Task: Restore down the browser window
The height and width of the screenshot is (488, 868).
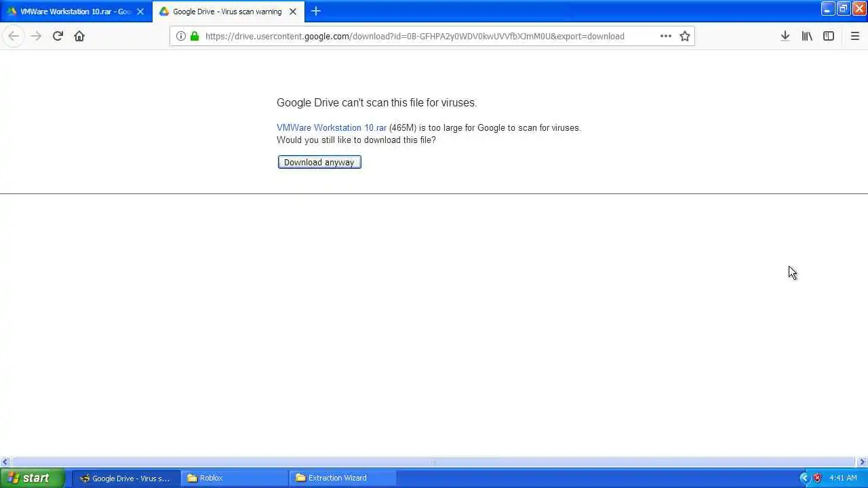Action: pyautogui.click(x=844, y=8)
